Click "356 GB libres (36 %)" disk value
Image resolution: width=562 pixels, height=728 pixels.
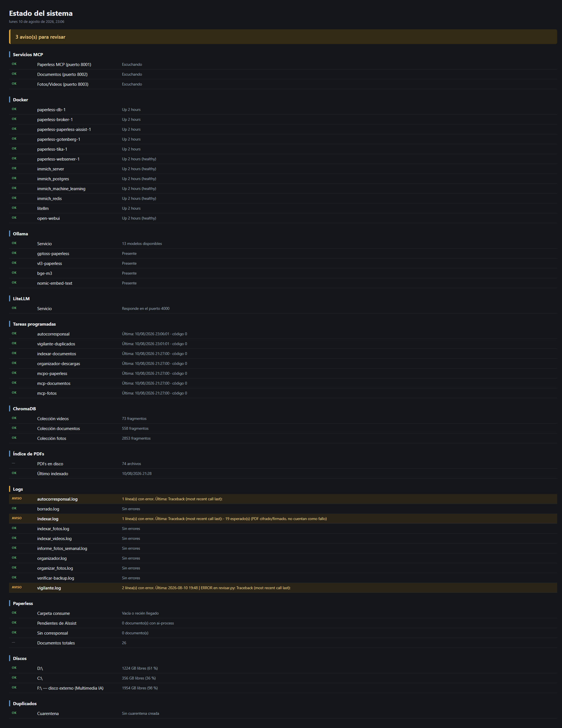(139, 678)
